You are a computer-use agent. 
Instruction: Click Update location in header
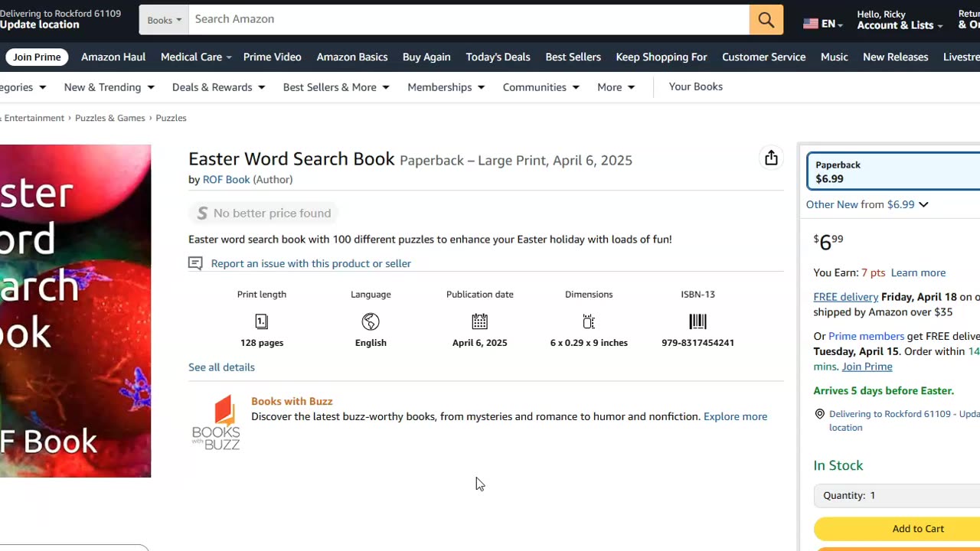point(40,24)
